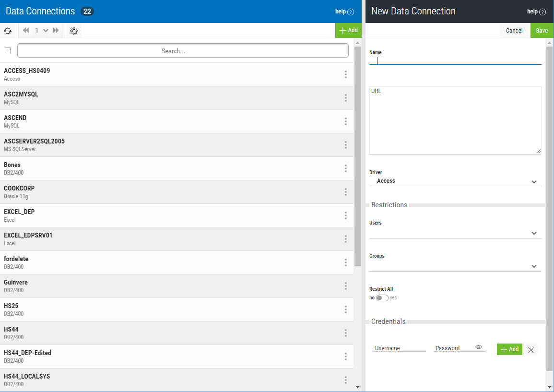Open the Groups dropdown
Viewport: 554px width, 392px height.
coord(455,266)
